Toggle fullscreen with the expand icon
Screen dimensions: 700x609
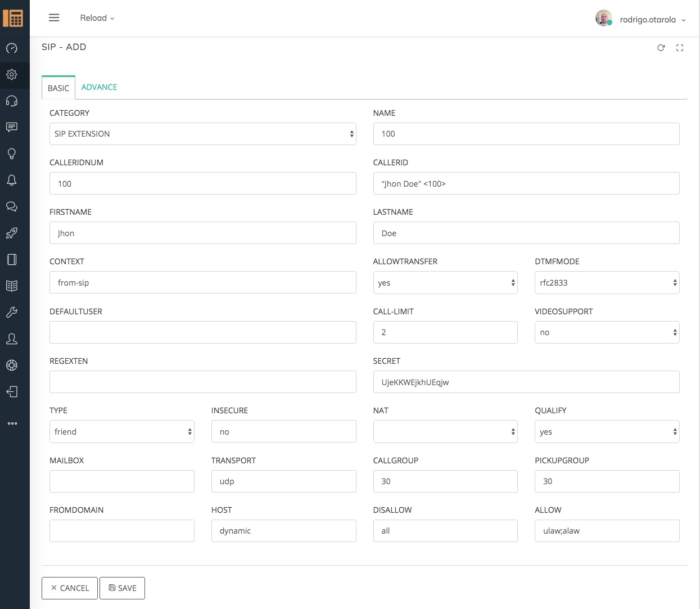point(680,48)
